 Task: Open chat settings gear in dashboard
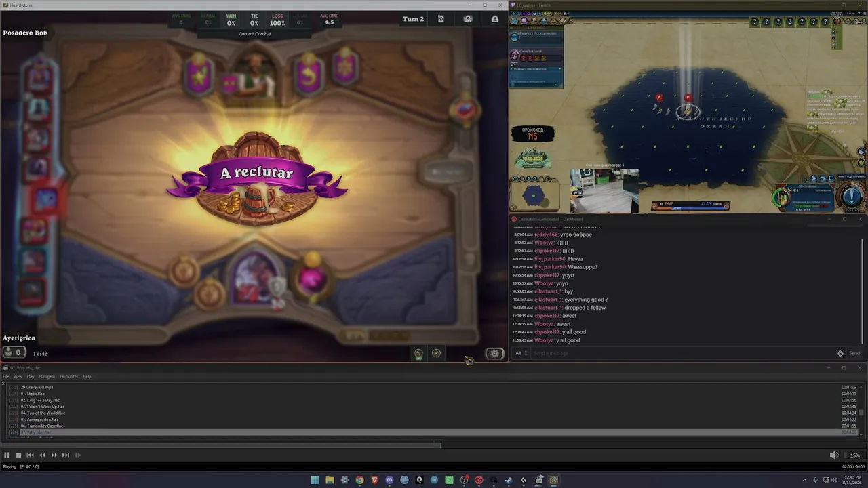(841, 353)
